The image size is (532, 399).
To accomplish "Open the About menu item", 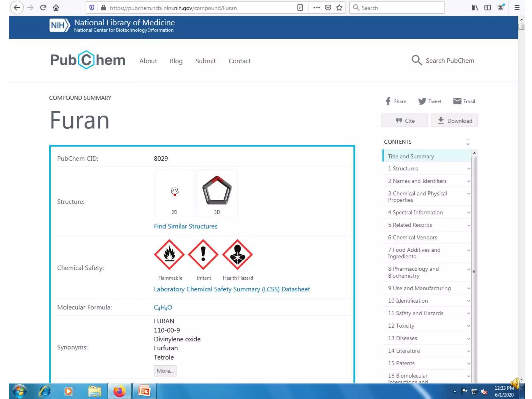I will 148,61.
